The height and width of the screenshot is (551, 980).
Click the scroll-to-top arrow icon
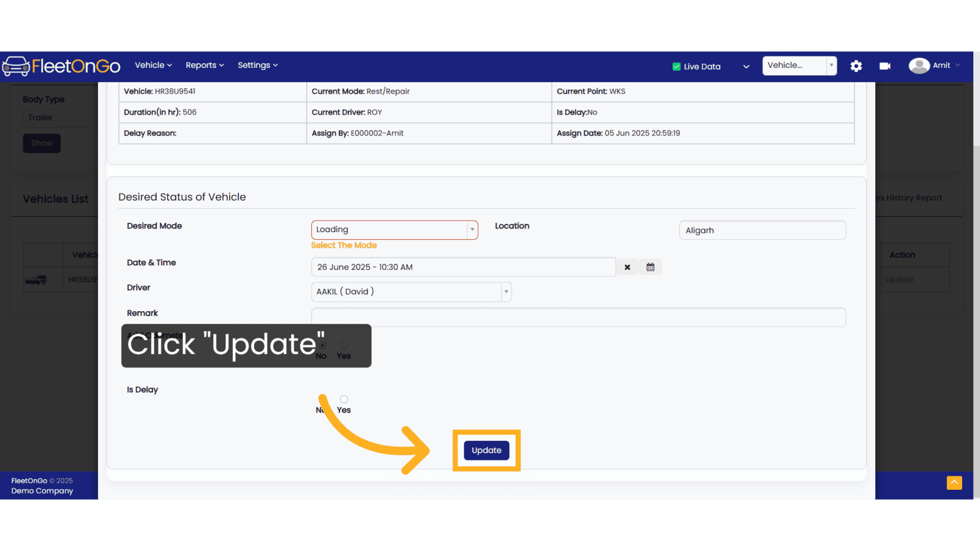[954, 482]
